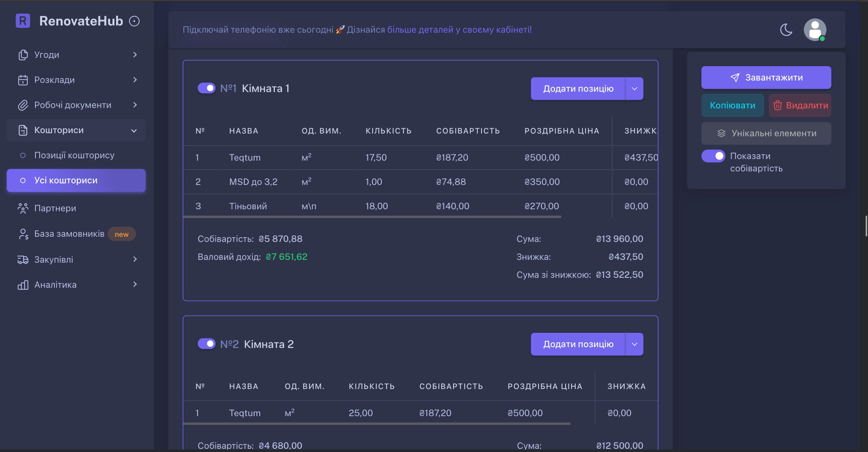Expand the Угоди menu chevron
The image size is (868, 452).
135,55
